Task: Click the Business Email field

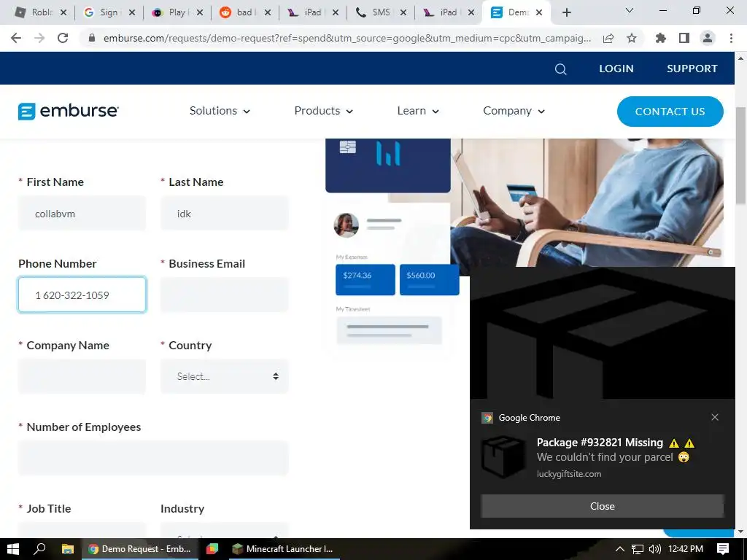Action: pos(225,295)
